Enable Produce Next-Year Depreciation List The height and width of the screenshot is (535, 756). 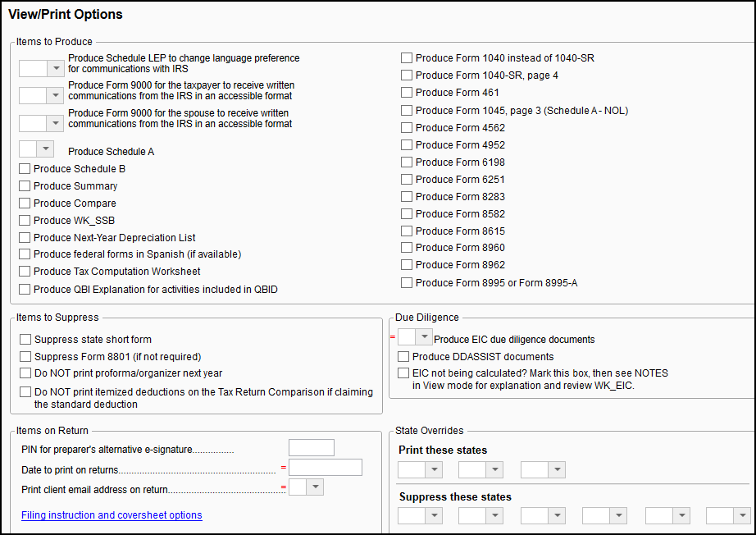click(24, 237)
